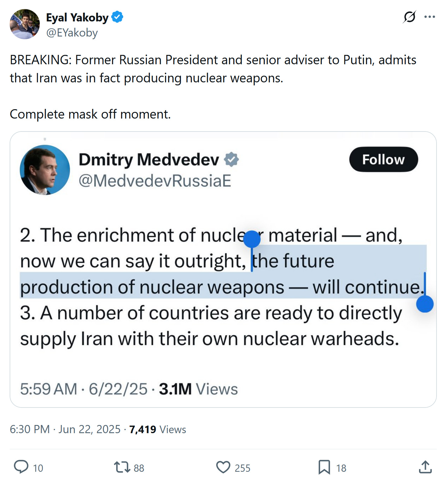Repost this tweet using the retweet icon
Image resolution: width=448 pixels, height=482 pixels.
(x=121, y=467)
